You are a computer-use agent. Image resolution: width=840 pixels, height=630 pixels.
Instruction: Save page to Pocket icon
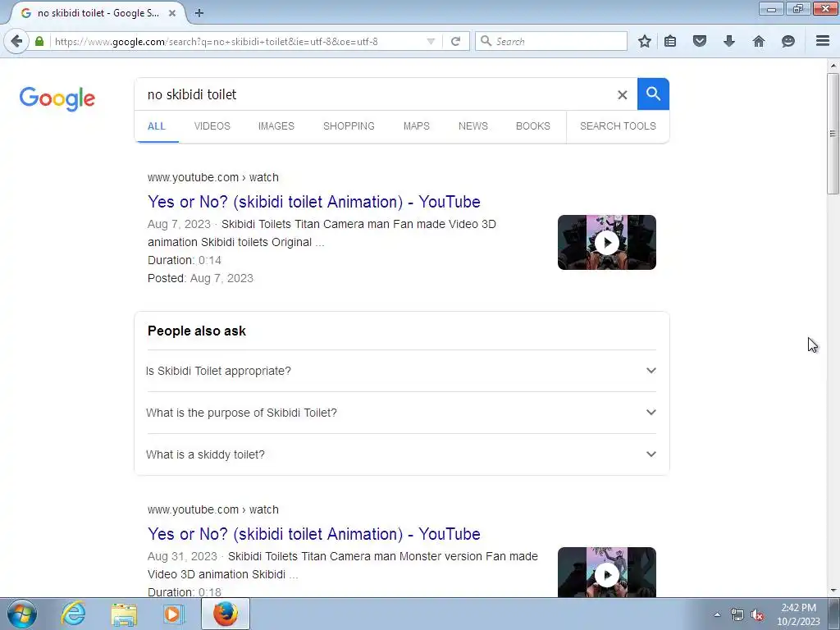(700, 41)
